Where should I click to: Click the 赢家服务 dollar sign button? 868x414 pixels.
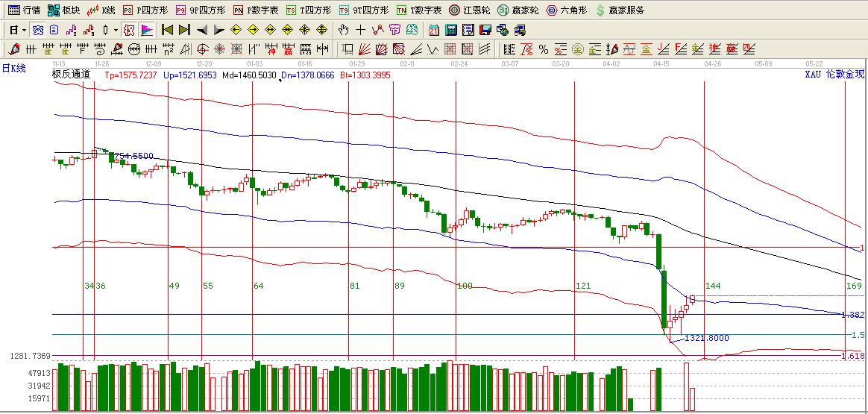pos(600,10)
